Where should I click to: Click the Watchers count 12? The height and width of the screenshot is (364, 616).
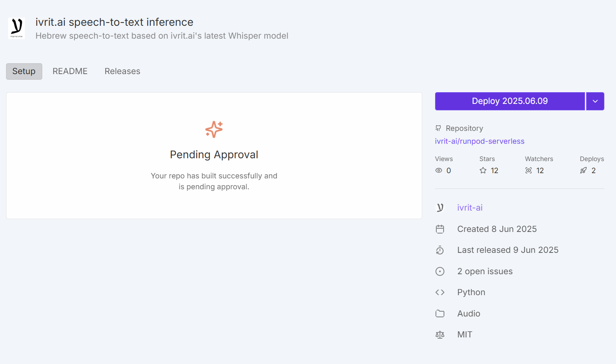coord(540,171)
